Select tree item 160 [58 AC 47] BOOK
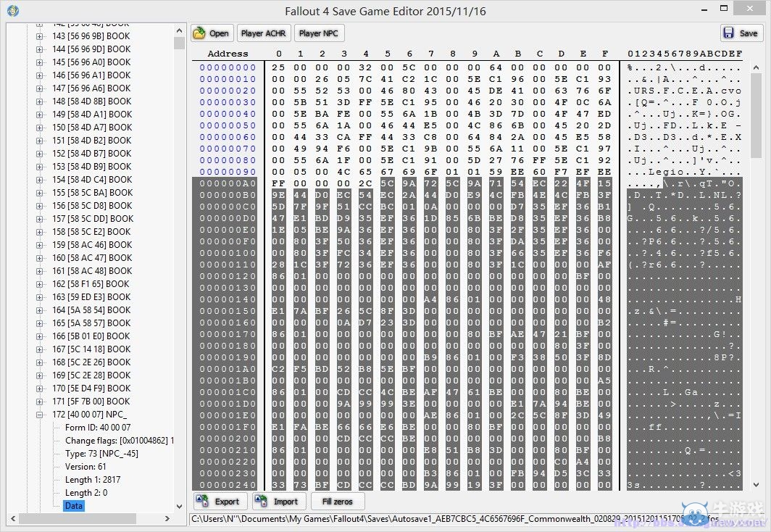This screenshot has width=771, height=532. pos(92,258)
